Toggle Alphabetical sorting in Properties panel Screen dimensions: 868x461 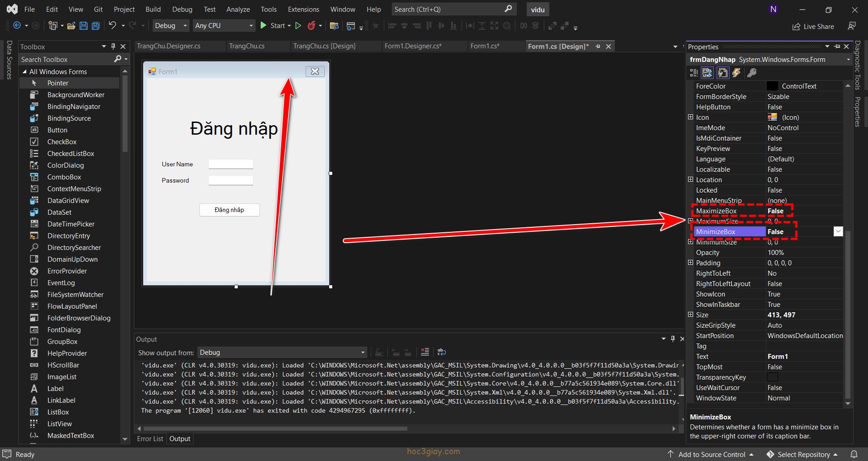point(708,73)
